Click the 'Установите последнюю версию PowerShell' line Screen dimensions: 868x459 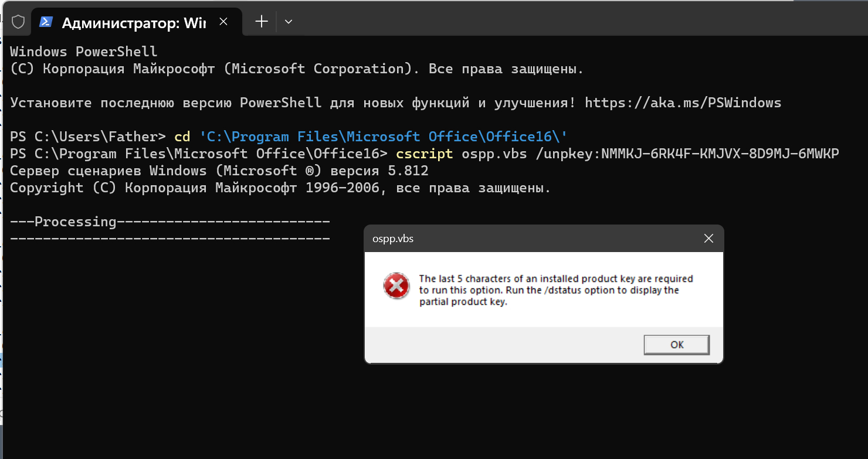[396, 103]
